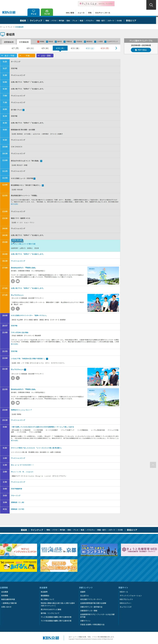
Task: Select the 4/11 (金) date tab
Action: [75, 48]
